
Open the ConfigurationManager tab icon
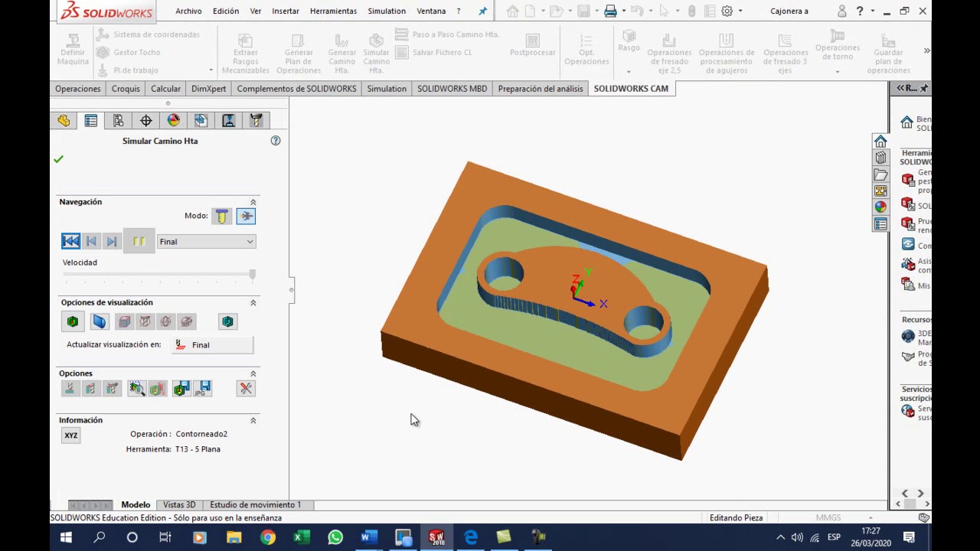[x=119, y=121]
